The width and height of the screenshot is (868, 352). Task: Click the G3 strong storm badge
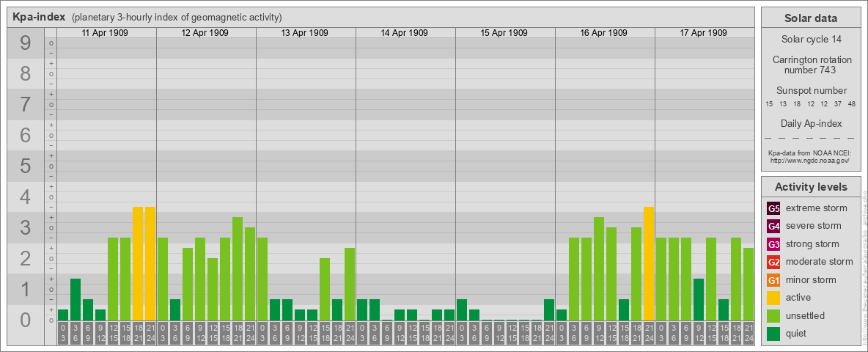pyautogui.click(x=773, y=244)
